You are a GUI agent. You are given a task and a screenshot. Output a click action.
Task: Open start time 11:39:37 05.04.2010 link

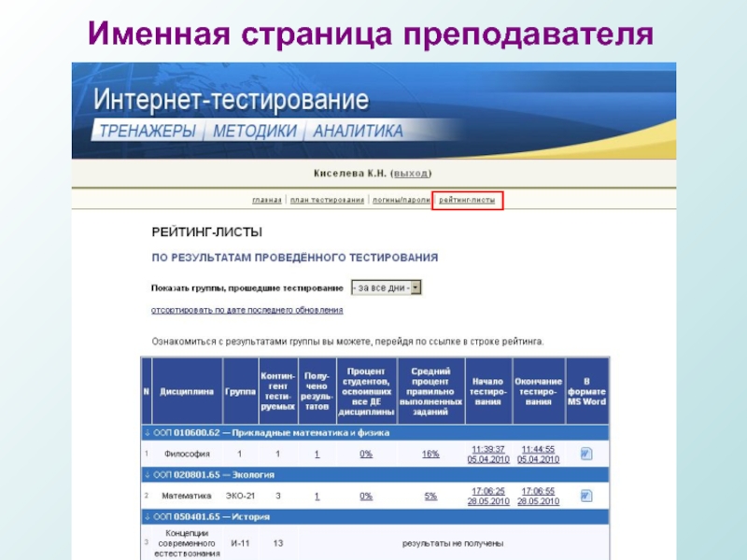click(488, 455)
